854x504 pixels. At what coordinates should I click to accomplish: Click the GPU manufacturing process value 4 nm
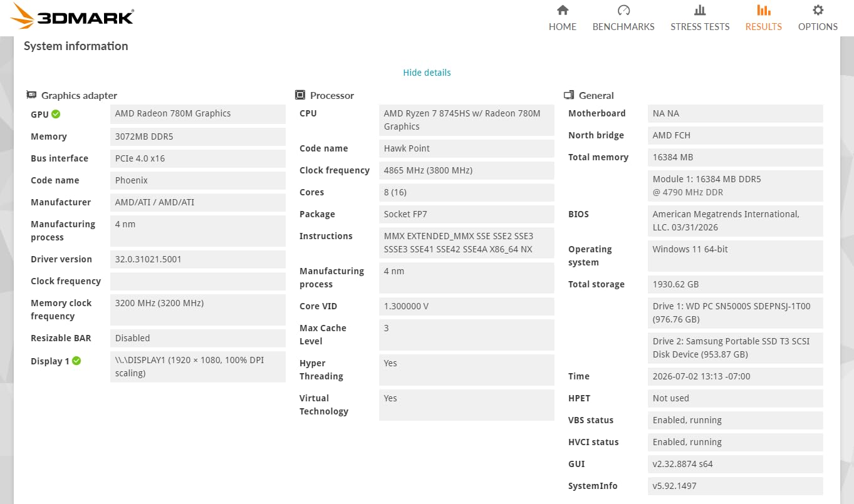click(x=198, y=231)
